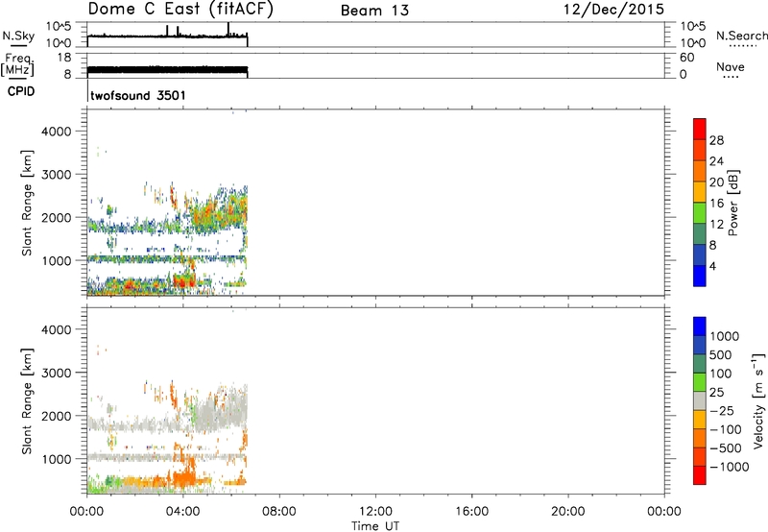Click the "Time UT" axis title
Image resolution: width=768 pixels, height=532 pixels.
(375, 526)
